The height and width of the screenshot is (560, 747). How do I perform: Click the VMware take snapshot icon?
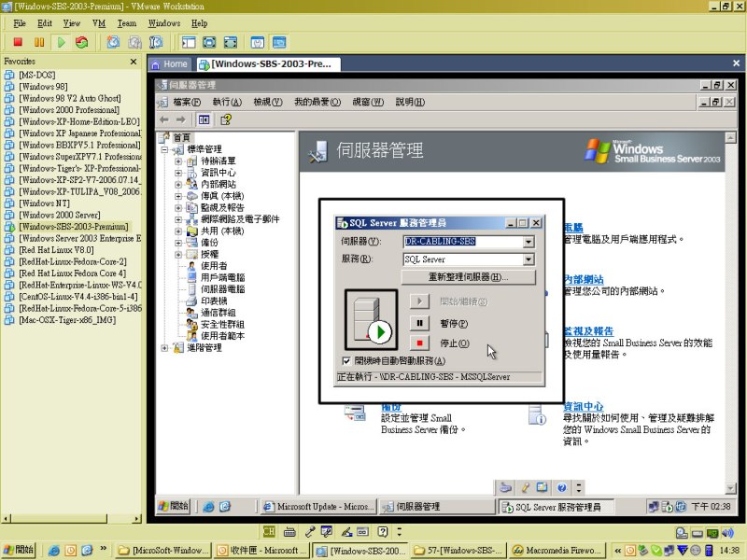113,42
